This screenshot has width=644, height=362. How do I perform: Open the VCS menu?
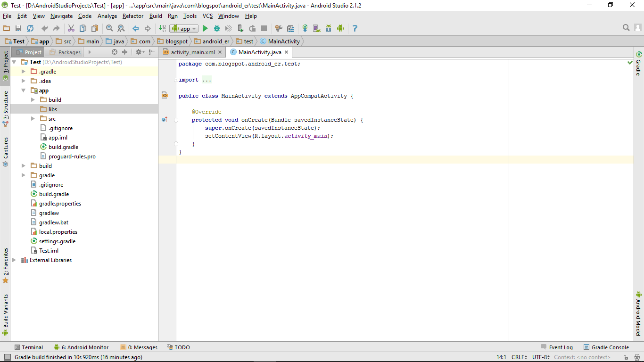(x=207, y=16)
